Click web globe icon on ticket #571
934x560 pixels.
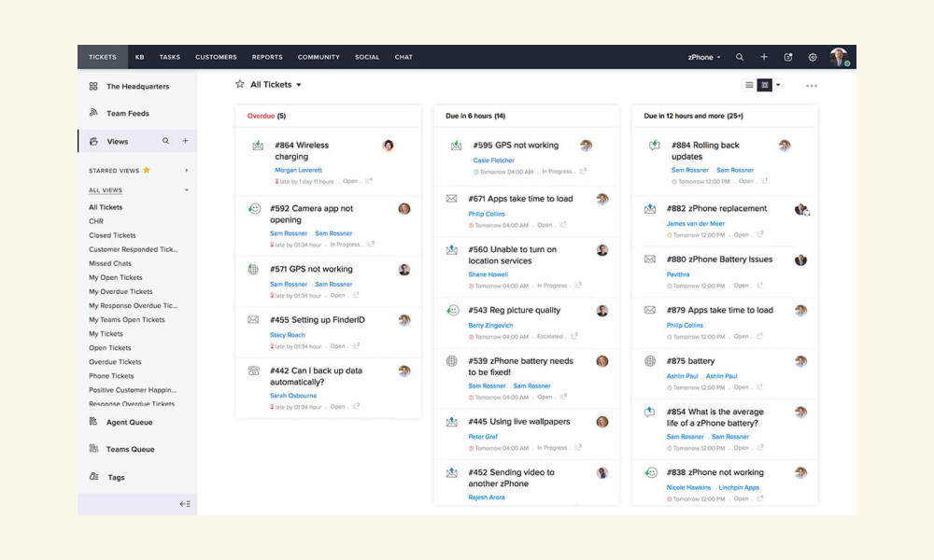pyautogui.click(x=253, y=270)
